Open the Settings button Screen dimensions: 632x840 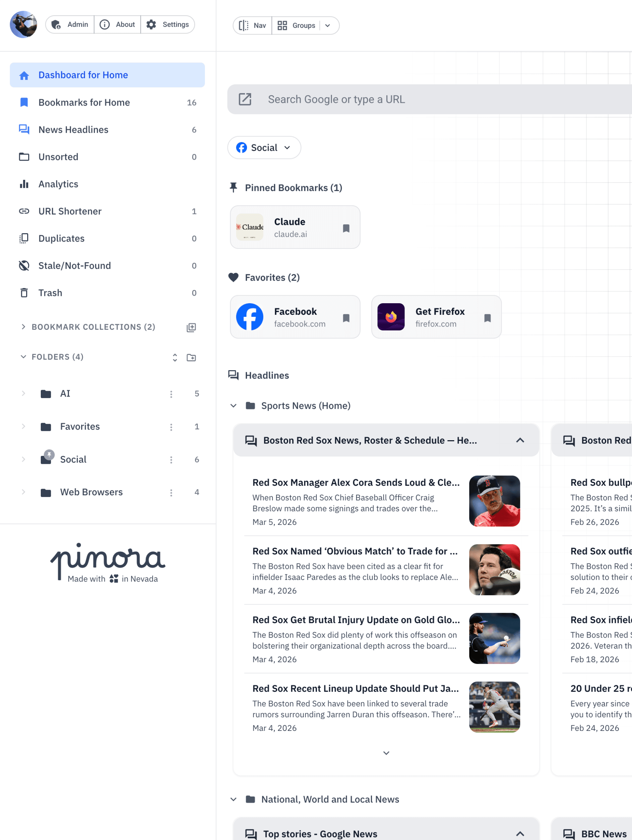pos(168,25)
